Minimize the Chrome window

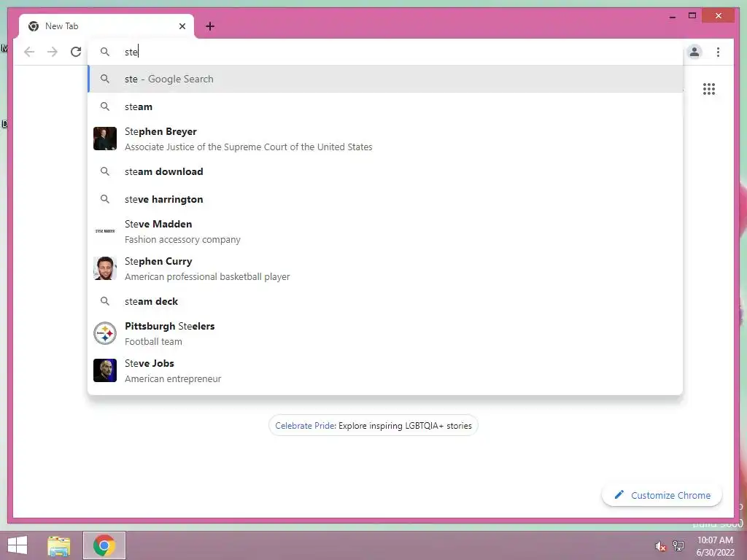click(672, 16)
